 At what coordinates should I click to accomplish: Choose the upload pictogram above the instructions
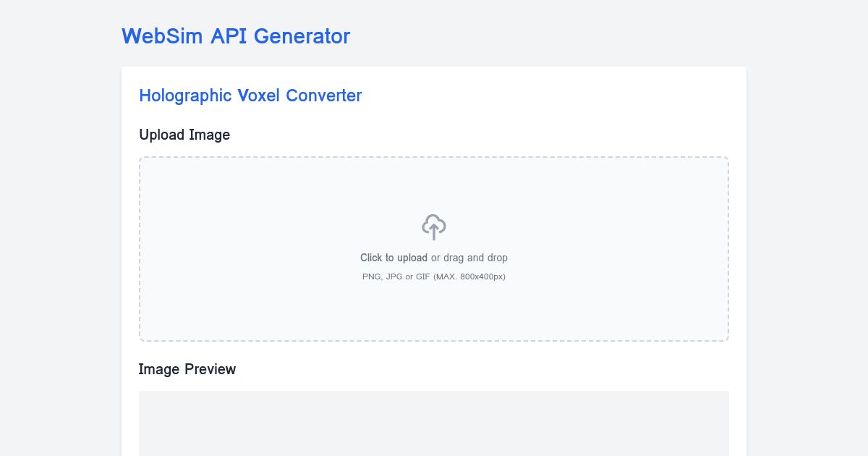click(434, 227)
